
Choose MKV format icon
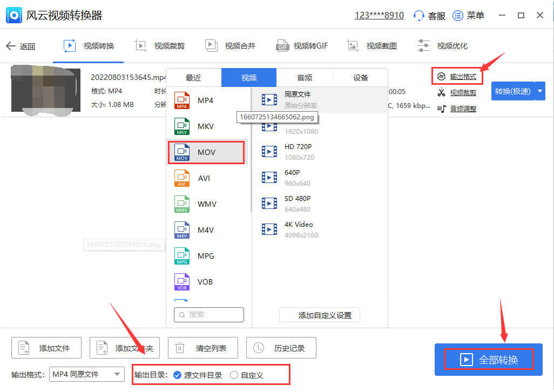[x=181, y=126]
